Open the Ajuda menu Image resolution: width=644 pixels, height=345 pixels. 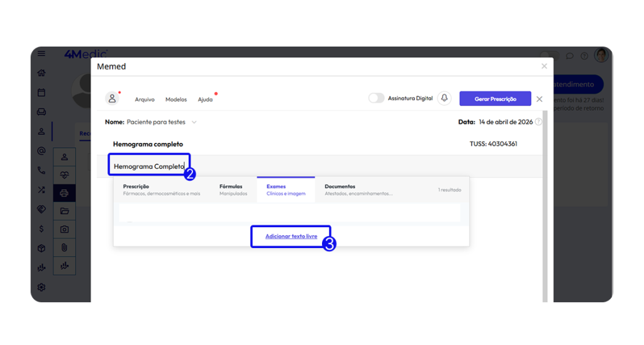pos(205,99)
